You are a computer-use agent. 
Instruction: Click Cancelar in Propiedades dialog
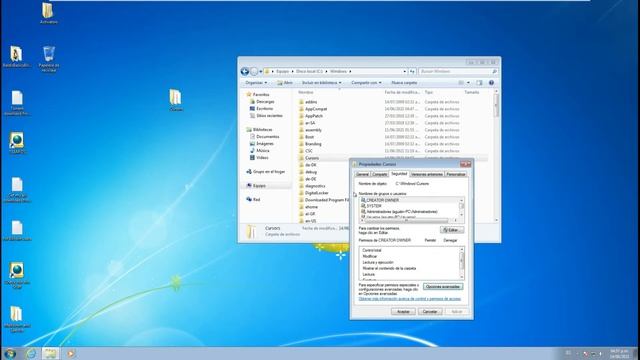click(x=430, y=311)
